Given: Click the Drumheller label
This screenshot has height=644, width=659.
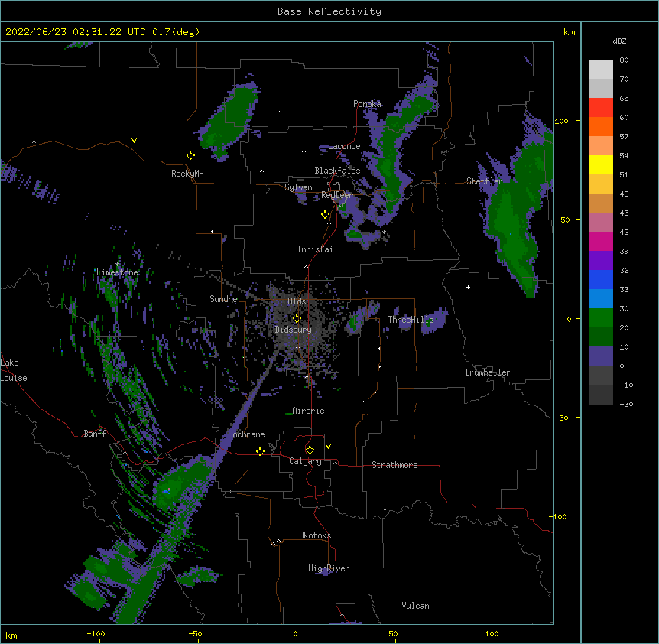Looking at the screenshot, I should [x=488, y=372].
